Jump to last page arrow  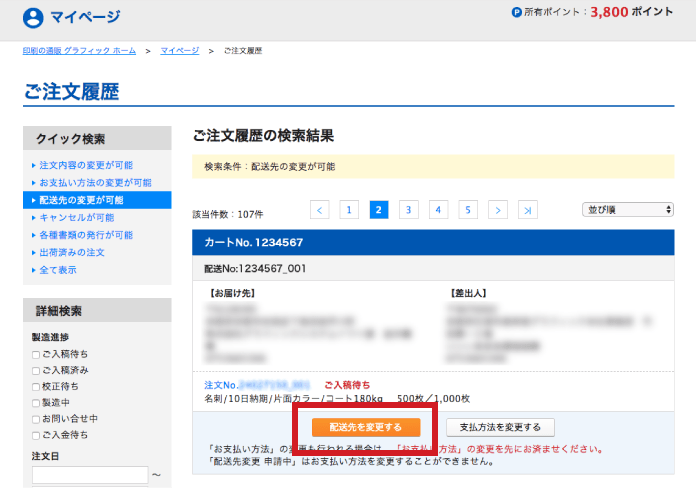(x=528, y=209)
